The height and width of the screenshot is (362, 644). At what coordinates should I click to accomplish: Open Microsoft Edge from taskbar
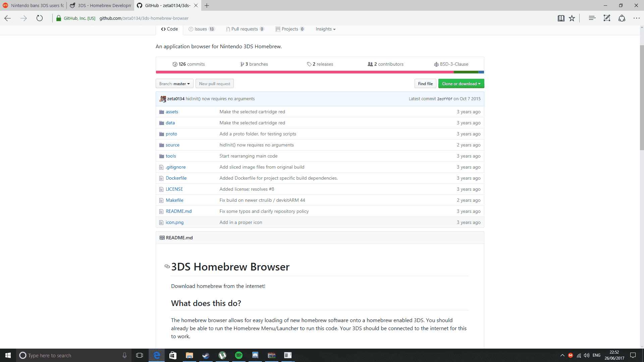tap(157, 355)
